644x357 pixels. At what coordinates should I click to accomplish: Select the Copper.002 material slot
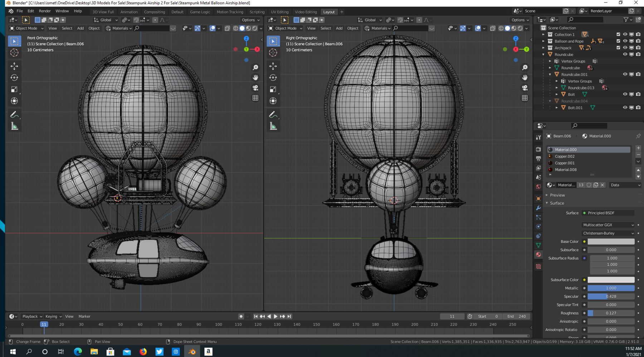coord(565,156)
